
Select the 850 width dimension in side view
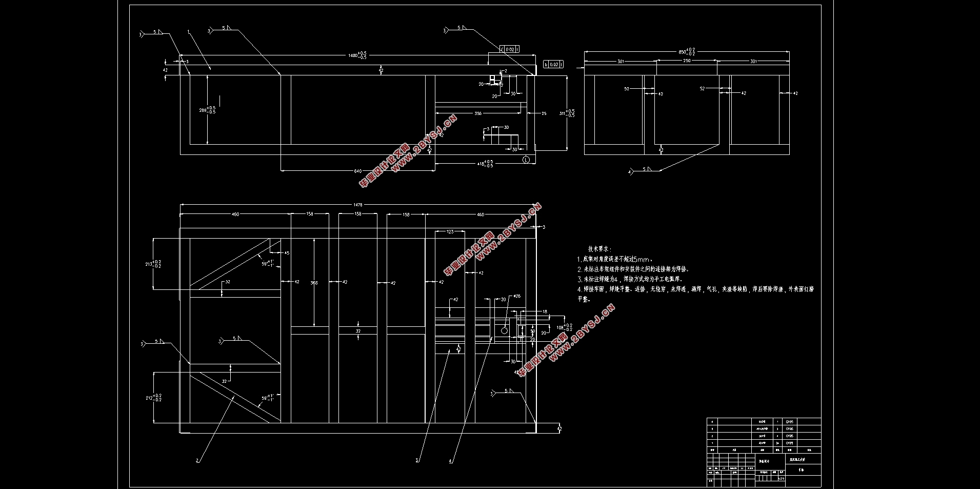coord(687,51)
